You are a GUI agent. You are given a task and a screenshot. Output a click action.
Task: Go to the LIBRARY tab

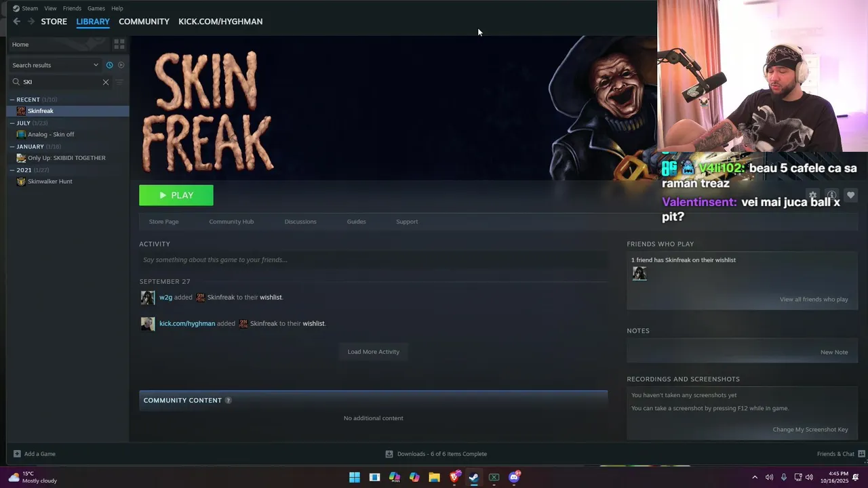pos(93,22)
